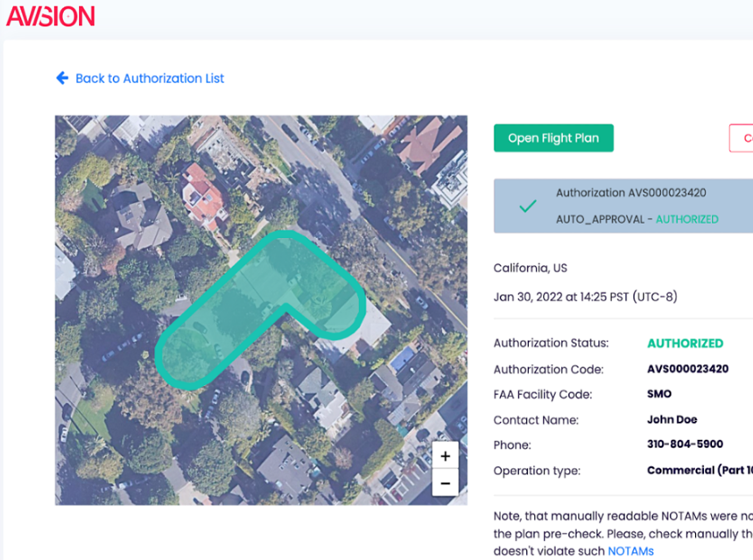Image resolution: width=753 pixels, height=560 pixels.
Task: Click the back arrow icon
Action: (62, 78)
